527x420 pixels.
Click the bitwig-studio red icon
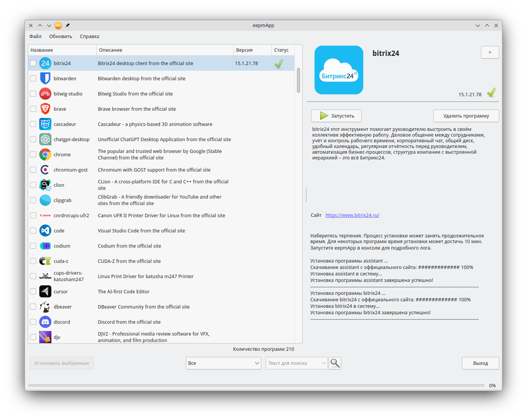tap(45, 94)
